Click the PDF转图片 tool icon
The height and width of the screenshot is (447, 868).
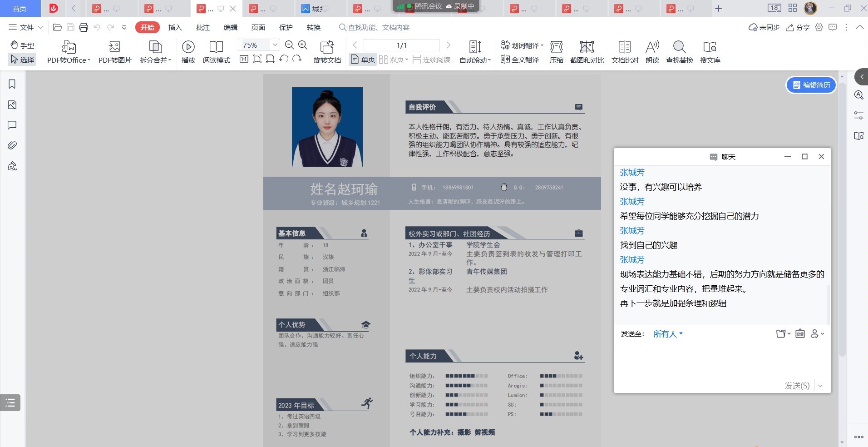click(x=114, y=52)
